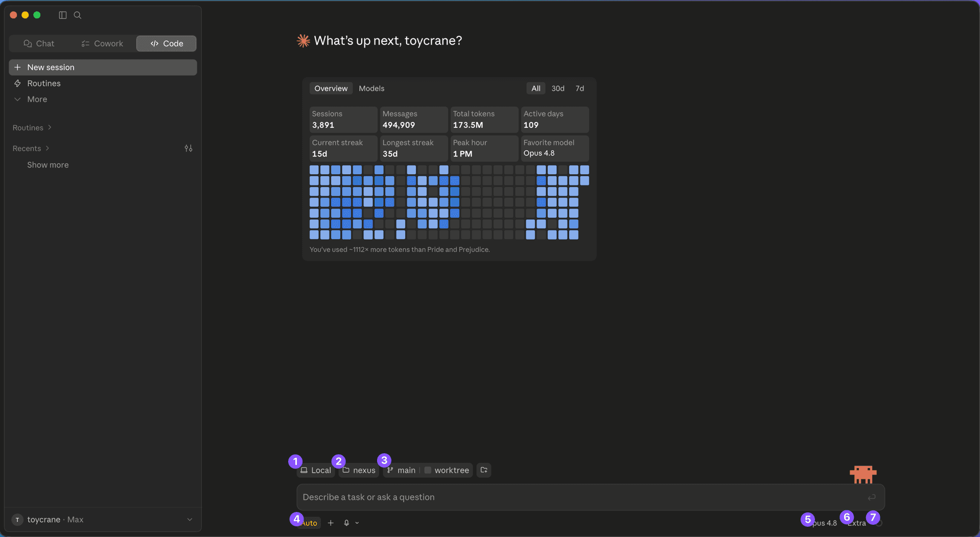Click the microphone dictation icon
Viewport: 980px width, 537px height.
click(x=346, y=523)
